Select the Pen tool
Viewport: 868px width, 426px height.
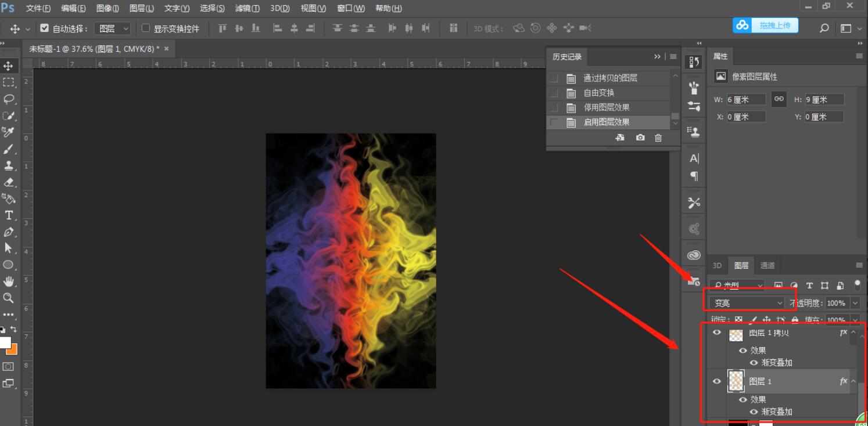[8, 232]
